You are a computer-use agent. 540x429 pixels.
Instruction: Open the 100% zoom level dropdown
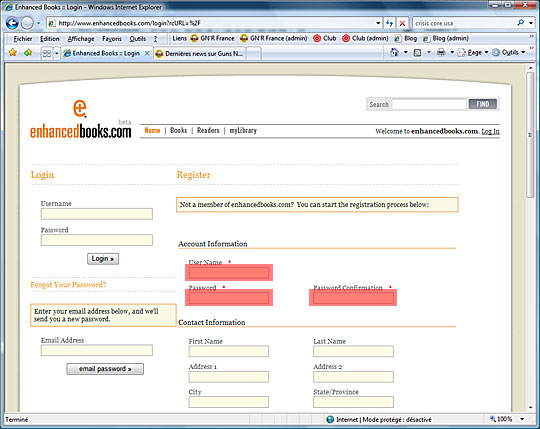522,419
